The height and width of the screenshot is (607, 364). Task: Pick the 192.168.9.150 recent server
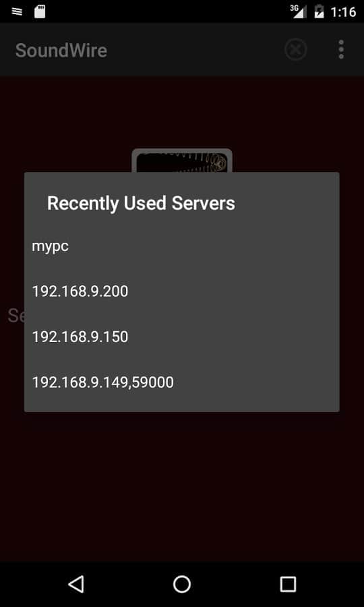point(181,337)
